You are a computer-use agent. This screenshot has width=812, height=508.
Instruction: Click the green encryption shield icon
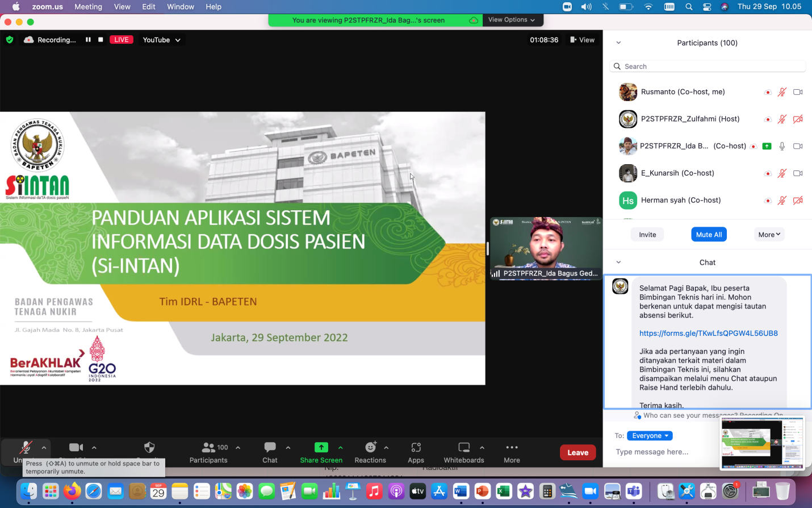(x=10, y=40)
